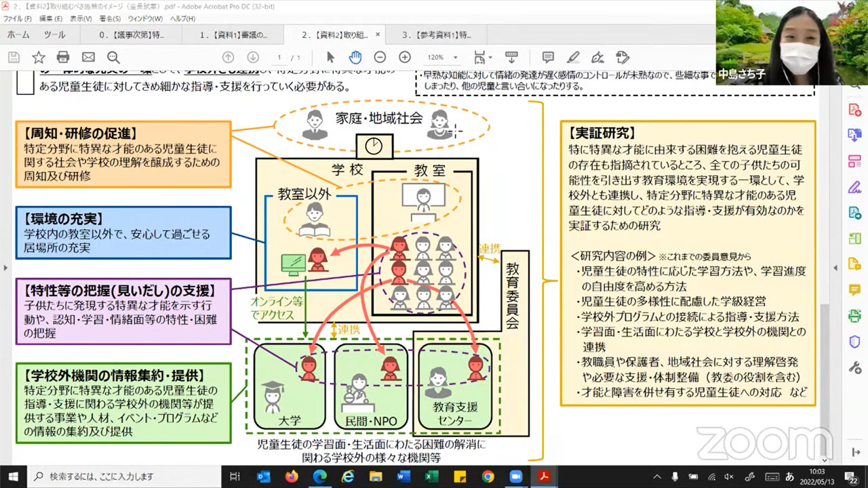Viewport: 868px width, 488px height.
Task: Open the 0.【議事次第】 document tab
Action: [131, 35]
